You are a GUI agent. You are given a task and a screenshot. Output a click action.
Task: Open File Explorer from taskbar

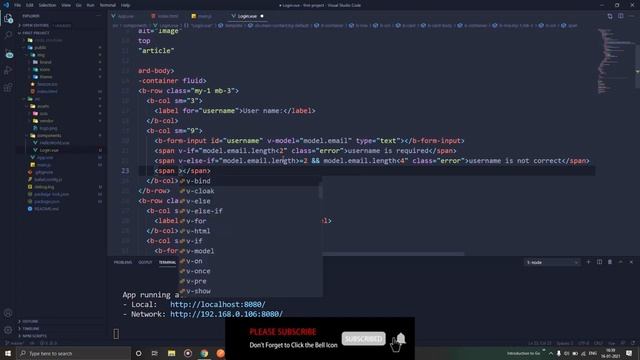171,353
